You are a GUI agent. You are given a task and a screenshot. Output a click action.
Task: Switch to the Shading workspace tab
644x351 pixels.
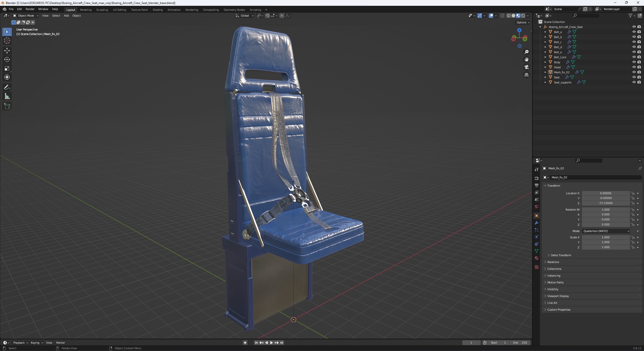tap(158, 10)
